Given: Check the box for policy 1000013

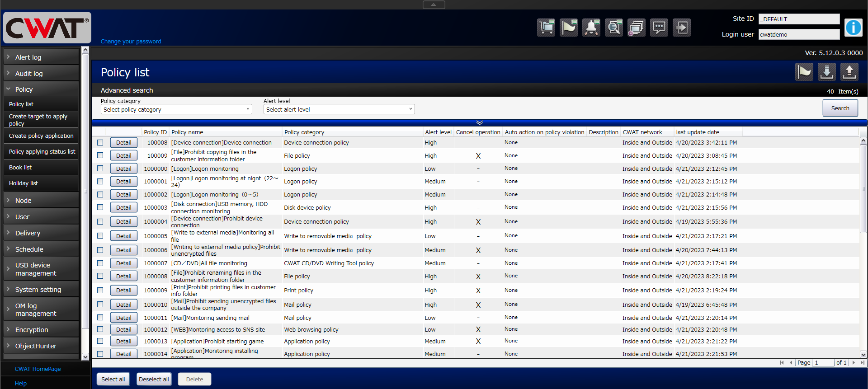Looking at the screenshot, I should click(x=100, y=341).
